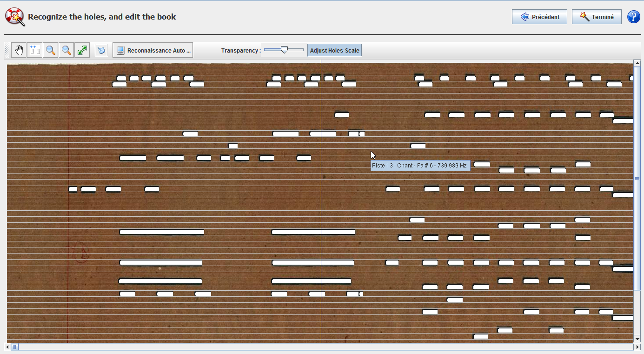Click the toolbar drag grip handle

coord(7,50)
